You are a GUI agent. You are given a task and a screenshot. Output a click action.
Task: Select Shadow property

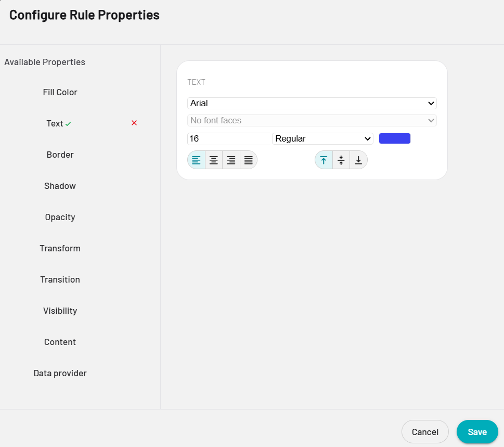pyautogui.click(x=60, y=186)
